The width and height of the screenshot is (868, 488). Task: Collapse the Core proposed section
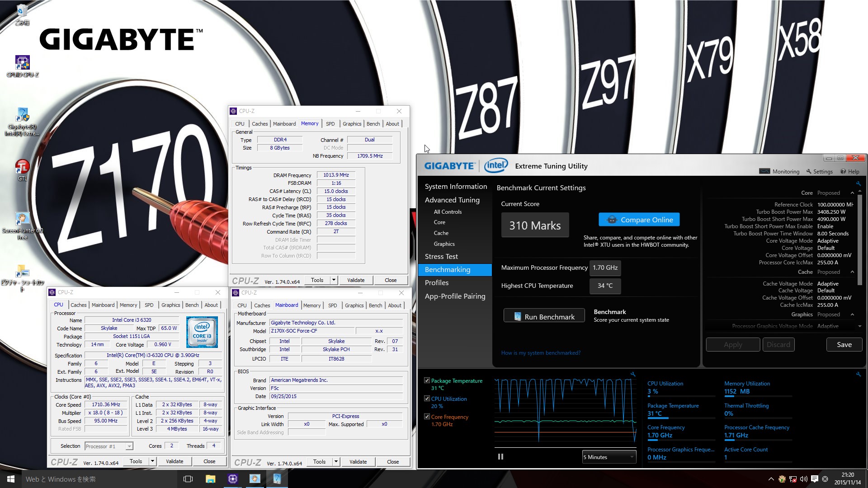(x=852, y=193)
